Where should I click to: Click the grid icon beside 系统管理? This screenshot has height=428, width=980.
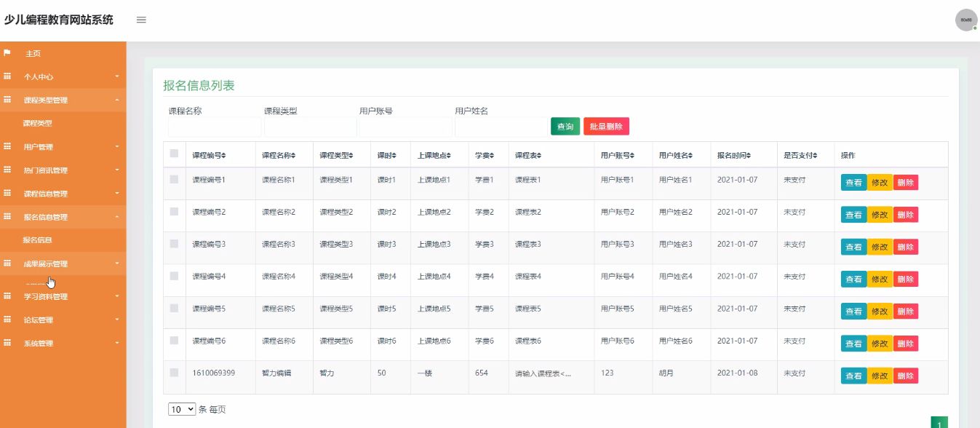[7, 343]
